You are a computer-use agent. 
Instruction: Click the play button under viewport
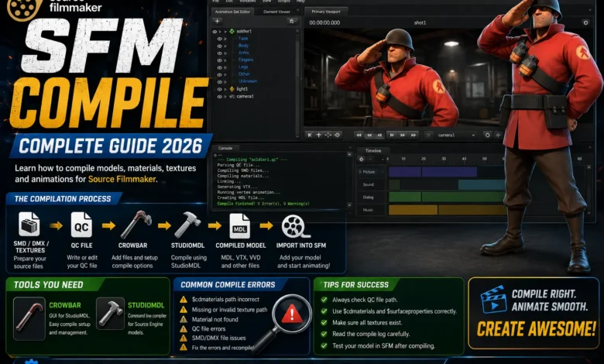point(392,136)
